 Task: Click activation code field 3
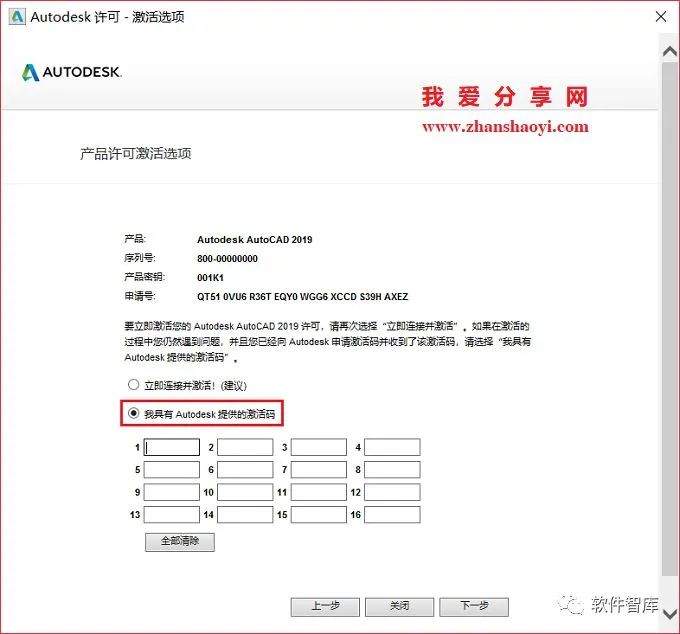319,447
